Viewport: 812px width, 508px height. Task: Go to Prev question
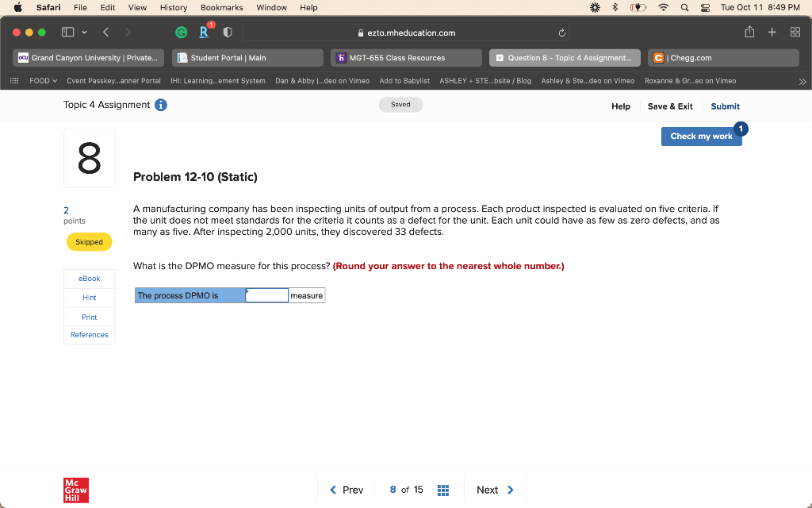click(x=347, y=490)
